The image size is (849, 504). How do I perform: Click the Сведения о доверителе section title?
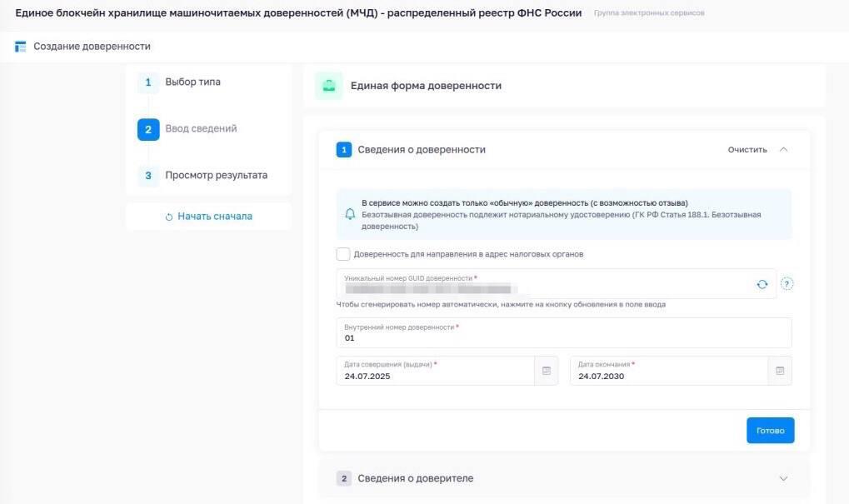pyautogui.click(x=415, y=478)
